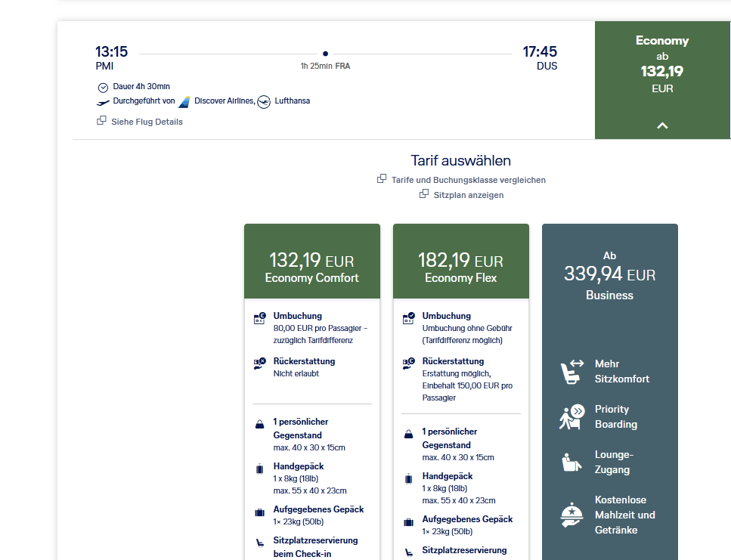
Task: Open Tarife und Buchungsklasse vergleichen link
Action: tap(469, 180)
